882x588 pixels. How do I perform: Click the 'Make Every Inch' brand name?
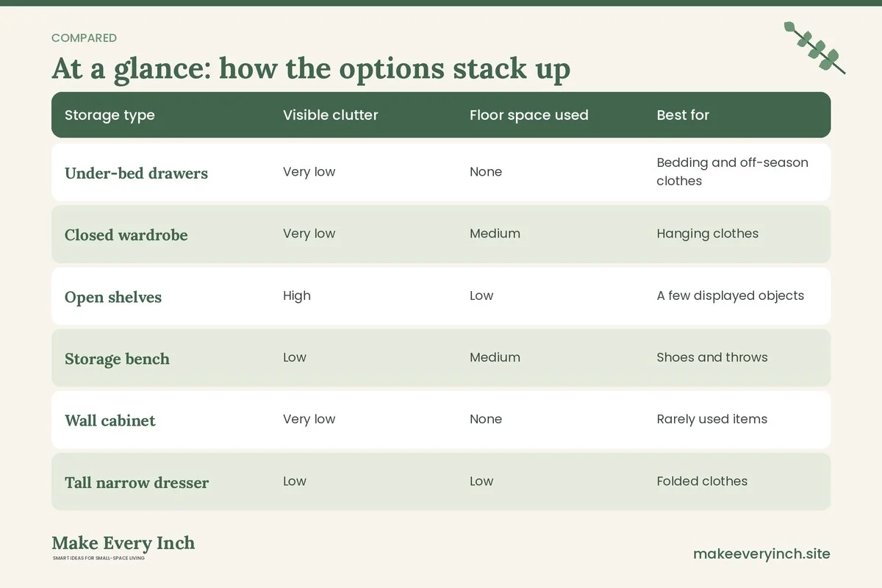(123, 543)
